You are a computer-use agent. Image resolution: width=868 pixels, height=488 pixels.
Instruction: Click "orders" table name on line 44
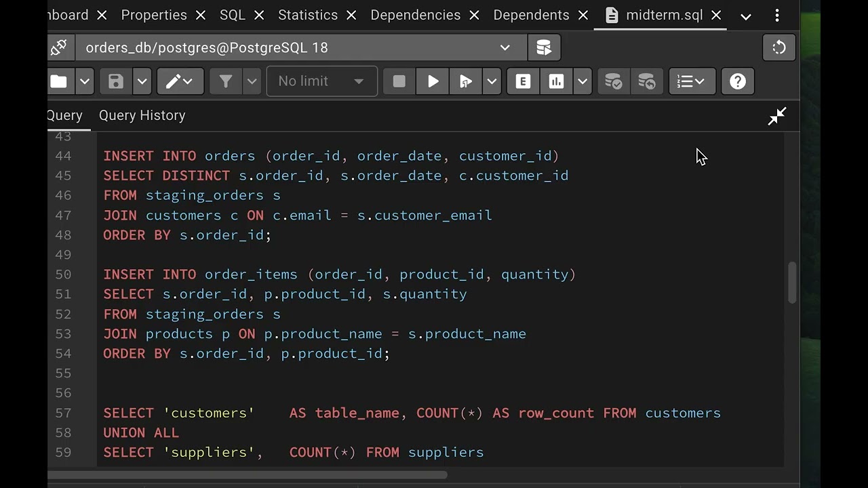pos(230,156)
